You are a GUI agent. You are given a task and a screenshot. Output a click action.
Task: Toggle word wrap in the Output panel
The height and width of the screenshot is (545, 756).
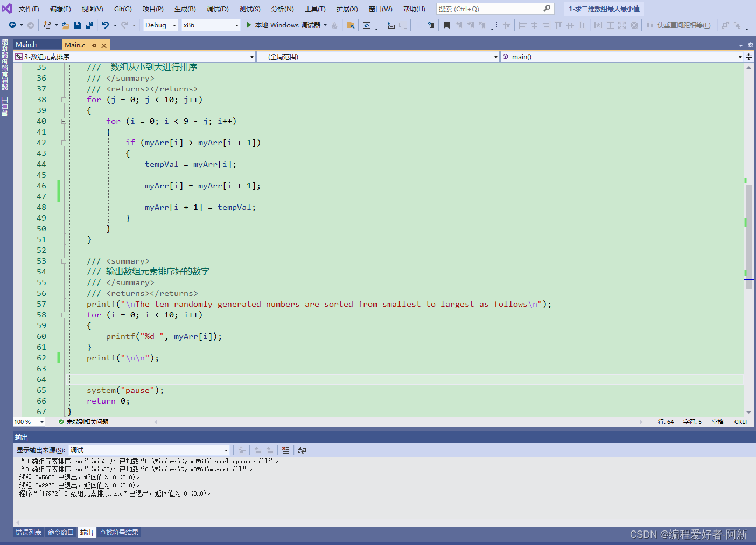(x=302, y=450)
